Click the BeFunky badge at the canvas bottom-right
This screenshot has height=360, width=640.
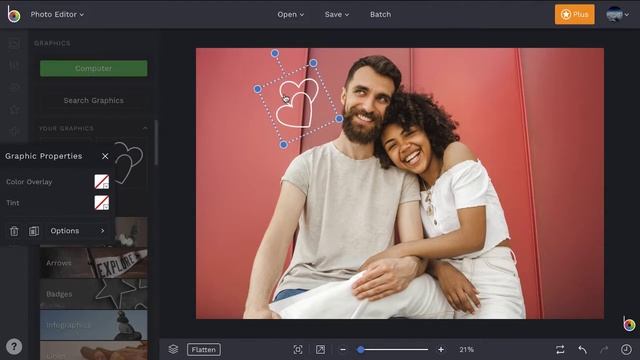pyautogui.click(x=629, y=324)
